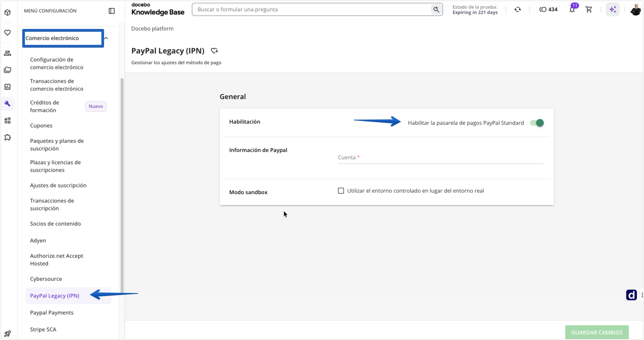The image size is (644, 340).
Task: Open the AI sparkle assistant icon
Action: coord(613,9)
